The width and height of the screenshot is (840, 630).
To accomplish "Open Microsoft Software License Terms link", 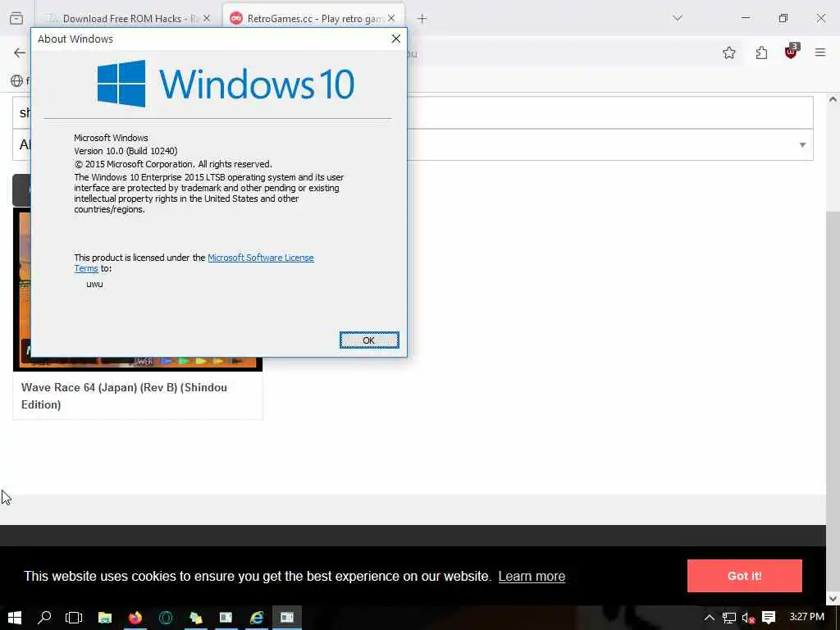I will click(x=260, y=258).
